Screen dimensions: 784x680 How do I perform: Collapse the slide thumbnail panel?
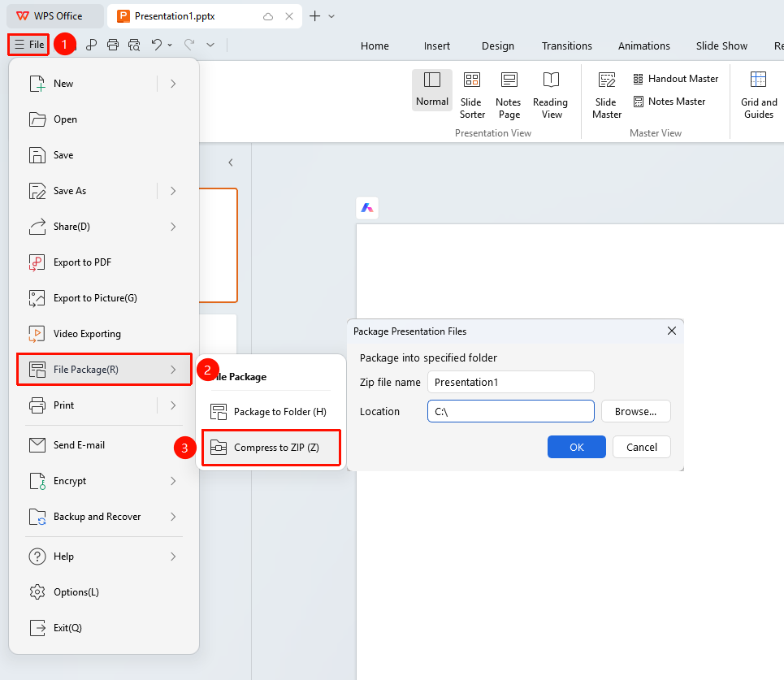tap(231, 162)
